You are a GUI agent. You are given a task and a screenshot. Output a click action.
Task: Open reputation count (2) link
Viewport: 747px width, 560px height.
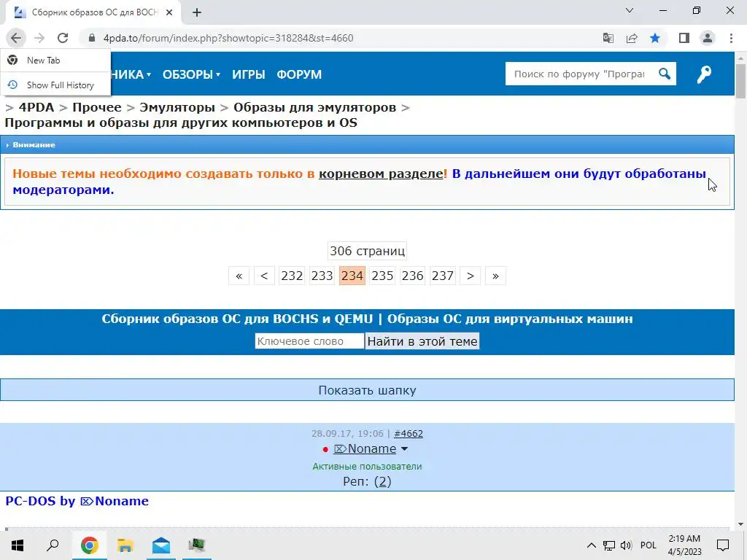tap(382, 481)
